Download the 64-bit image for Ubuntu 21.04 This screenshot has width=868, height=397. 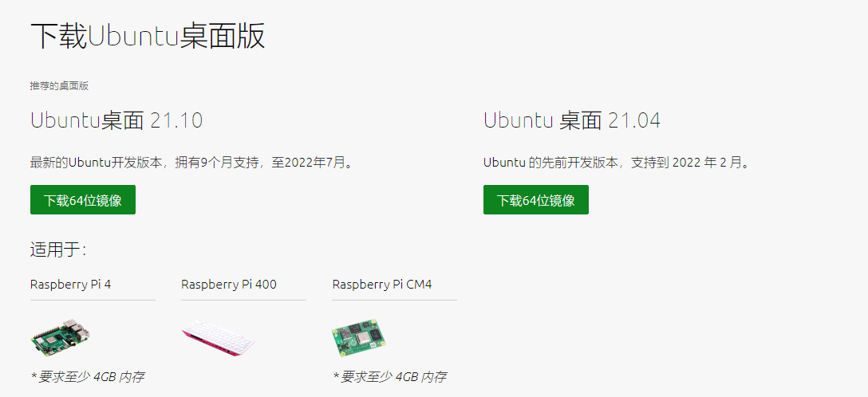point(536,199)
